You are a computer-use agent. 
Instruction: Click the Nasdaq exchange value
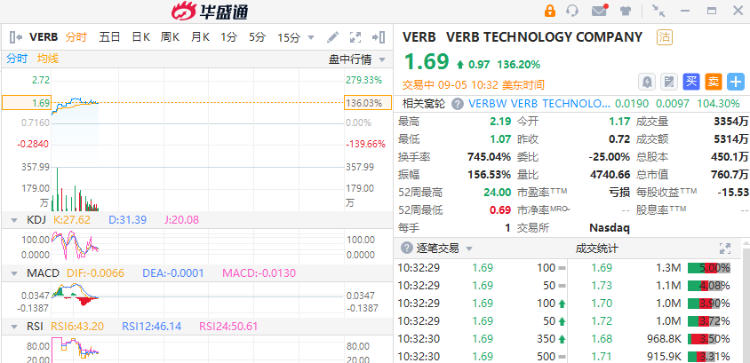[x=609, y=228]
